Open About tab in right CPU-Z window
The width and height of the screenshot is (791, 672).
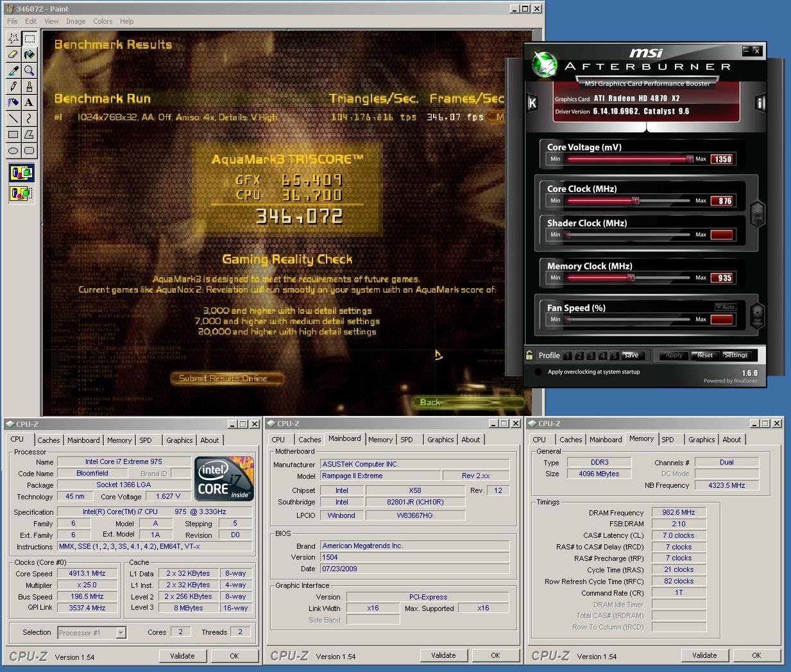(732, 440)
